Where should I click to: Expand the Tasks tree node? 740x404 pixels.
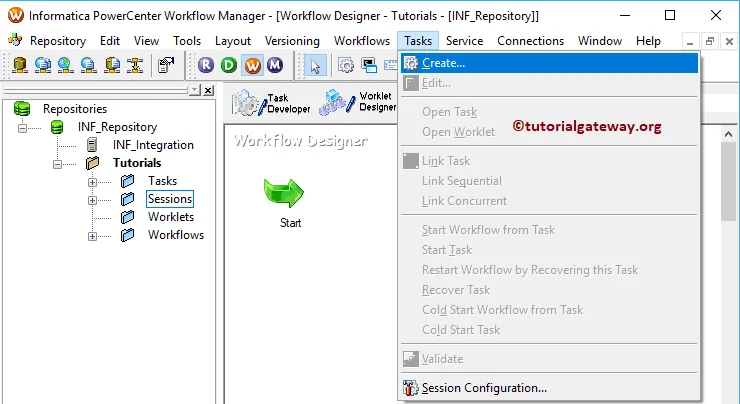coord(92,182)
